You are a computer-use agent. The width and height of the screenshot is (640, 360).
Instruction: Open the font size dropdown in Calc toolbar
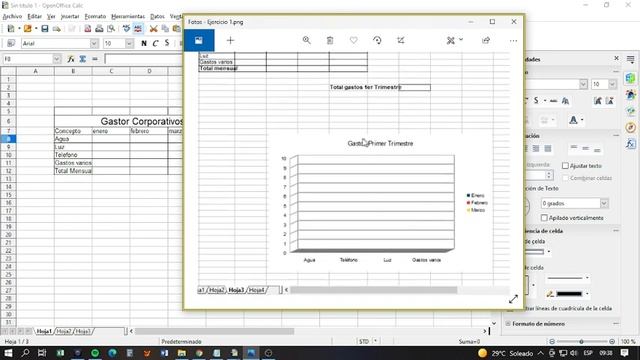pyautogui.click(x=129, y=43)
